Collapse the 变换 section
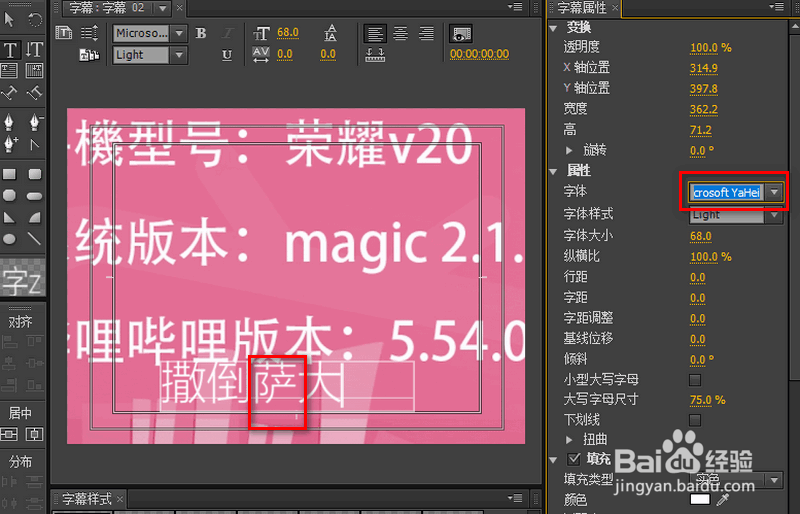This screenshot has width=800, height=514. pyautogui.click(x=554, y=28)
